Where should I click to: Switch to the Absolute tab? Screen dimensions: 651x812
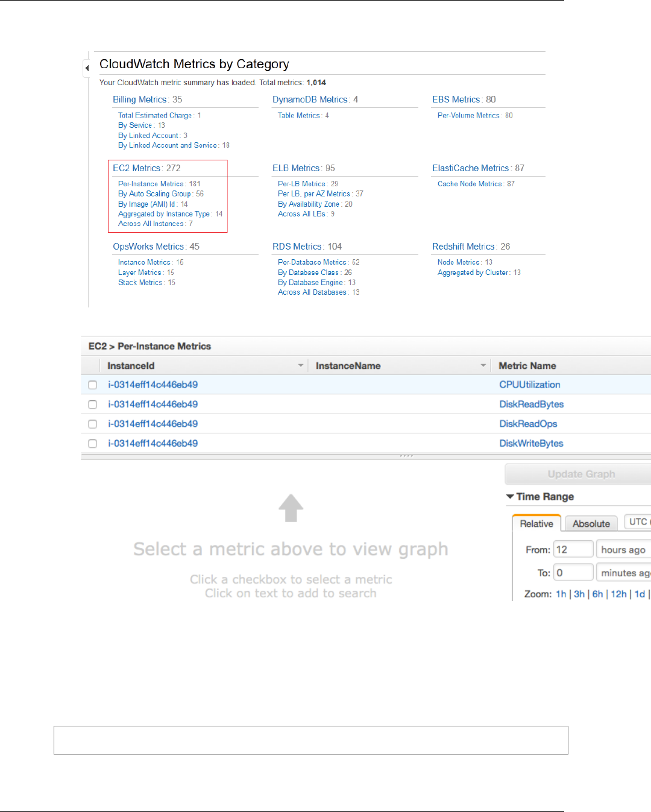click(x=591, y=523)
